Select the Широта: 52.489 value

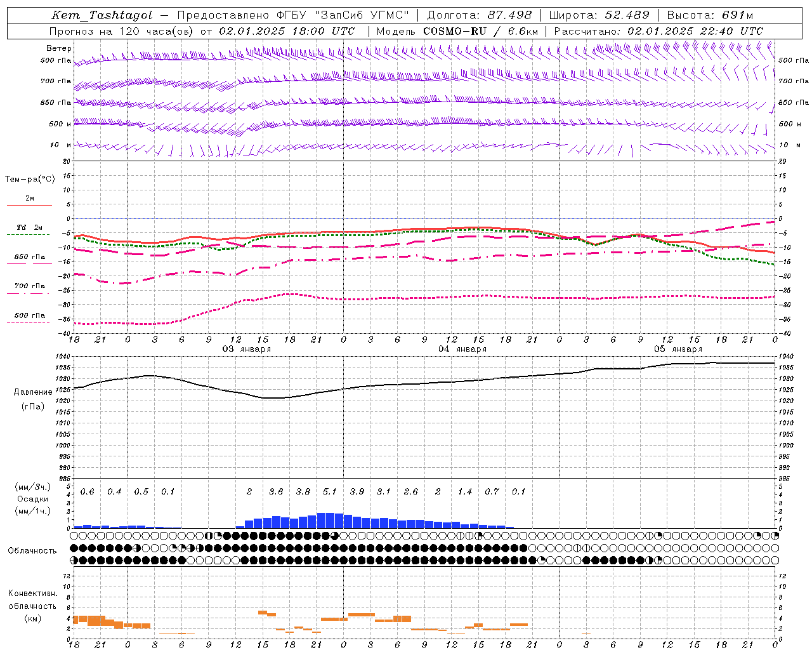(599, 15)
